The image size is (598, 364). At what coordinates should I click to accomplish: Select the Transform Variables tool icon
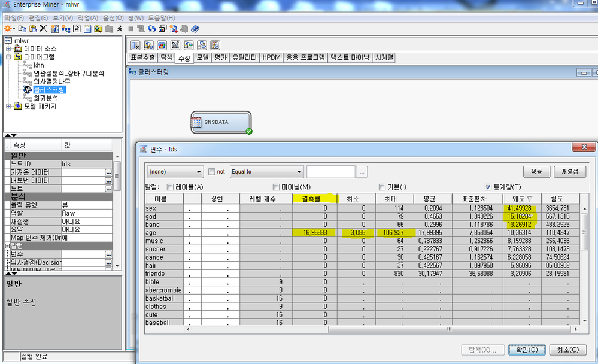[215, 45]
